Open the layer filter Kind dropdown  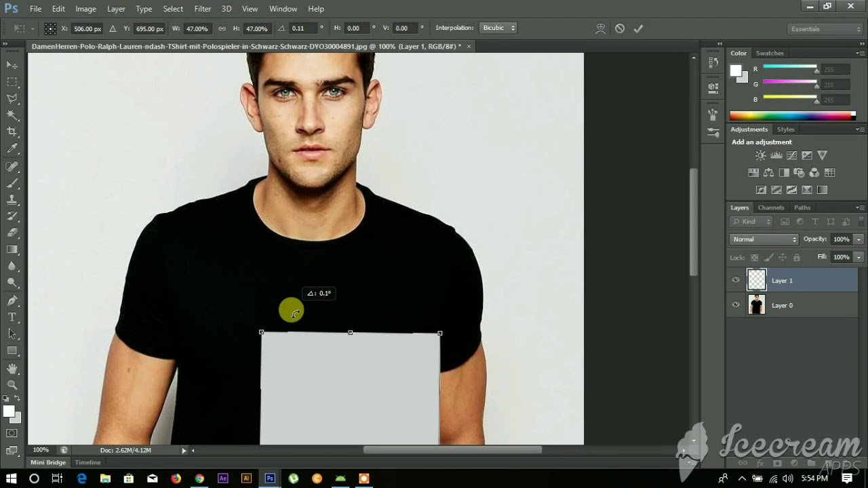[751, 222]
